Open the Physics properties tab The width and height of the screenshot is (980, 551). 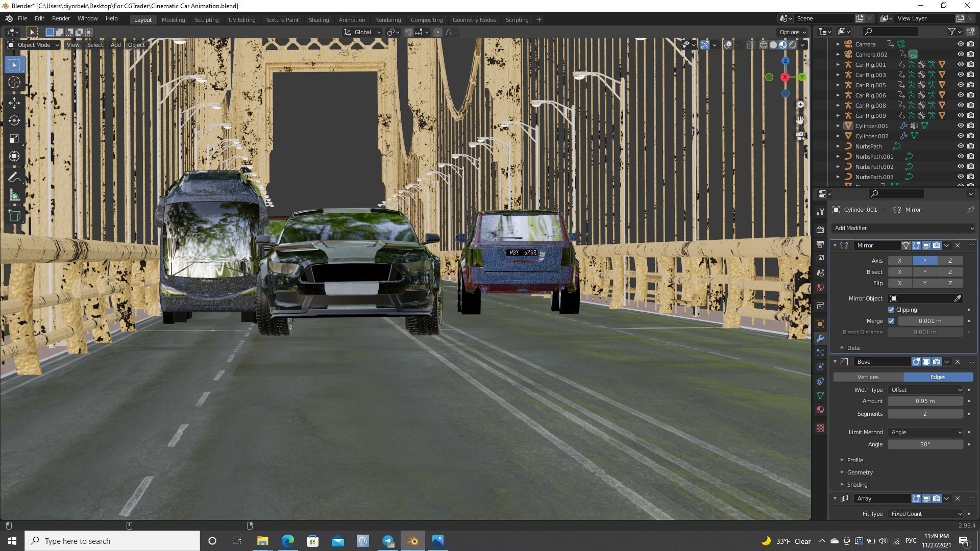click(x=820, y=367)
